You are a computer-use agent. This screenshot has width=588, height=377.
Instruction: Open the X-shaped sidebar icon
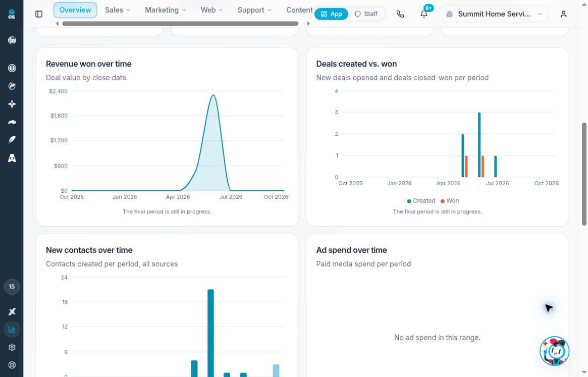pos(12,311)
